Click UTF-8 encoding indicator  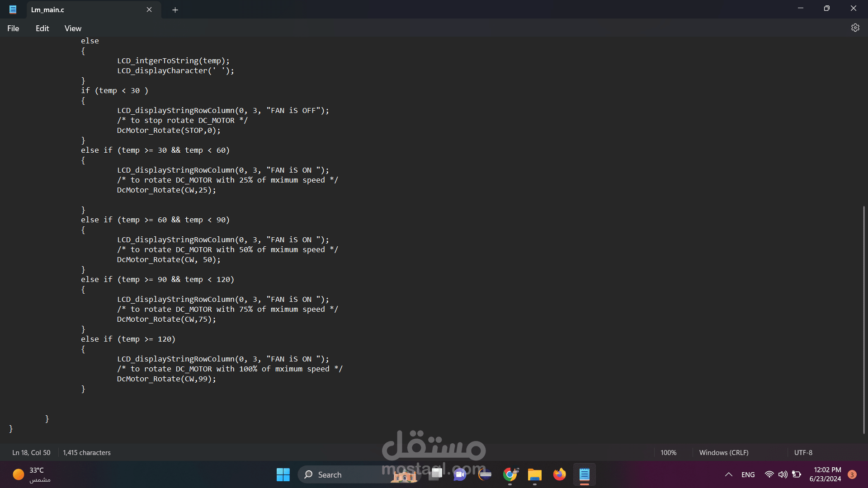pyautogui.click(x=803, y=452)
